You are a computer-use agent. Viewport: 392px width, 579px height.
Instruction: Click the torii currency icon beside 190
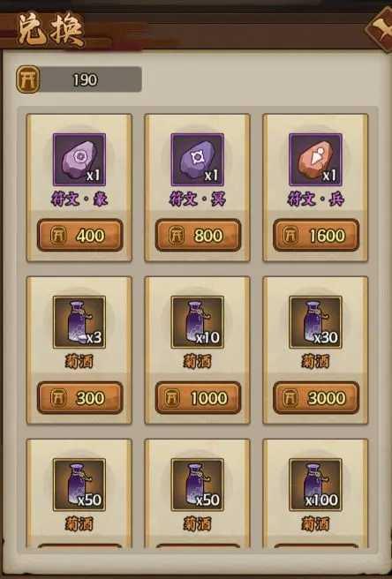tap(28, 79)
